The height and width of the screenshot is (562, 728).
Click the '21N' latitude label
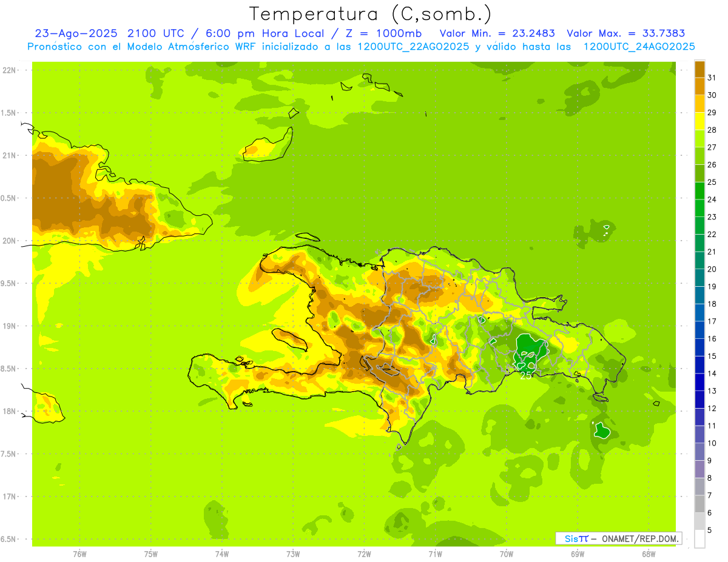(9, 155)
